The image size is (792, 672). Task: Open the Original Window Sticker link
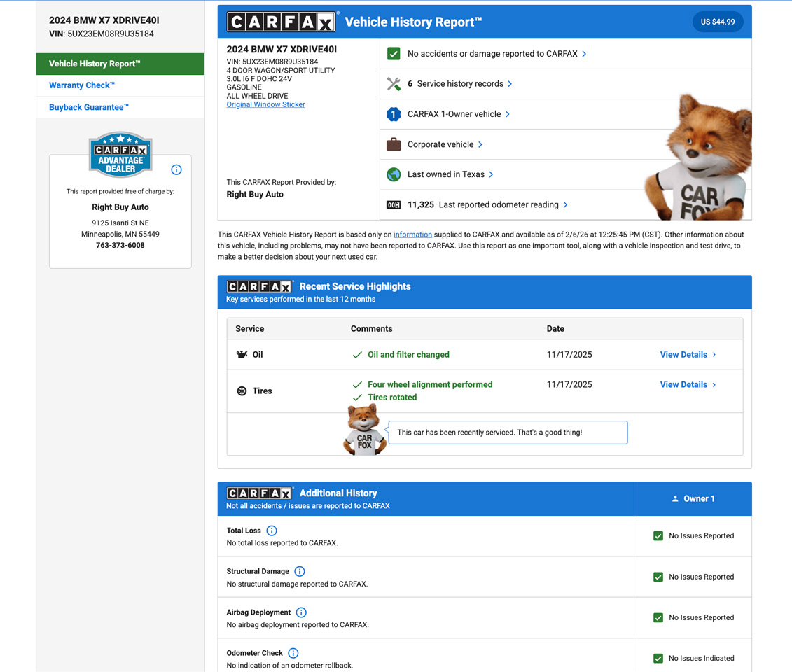pyautogui.click(x=265, y=104)
